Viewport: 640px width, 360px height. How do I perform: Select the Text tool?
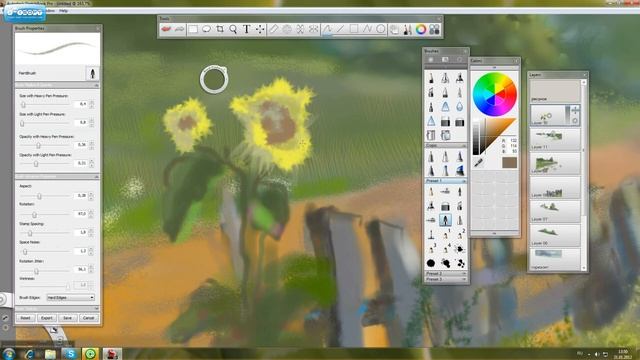click(x=247, y=29)
